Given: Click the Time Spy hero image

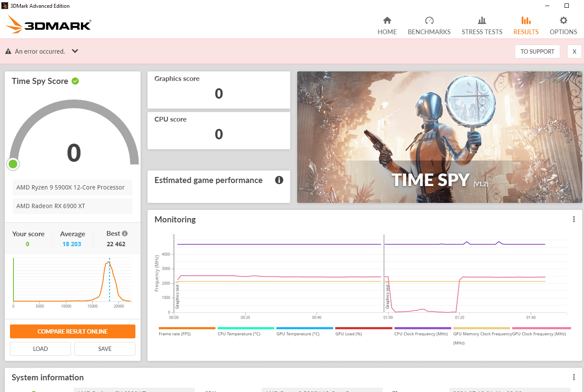Looking at the screenshot, I should point(440,137).
